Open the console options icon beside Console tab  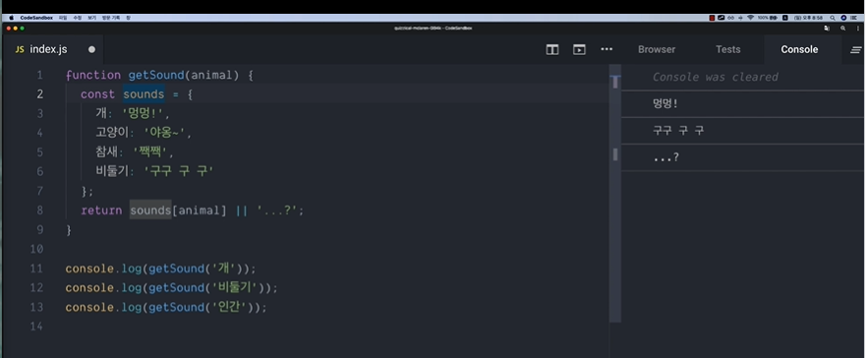coord(856,50)
